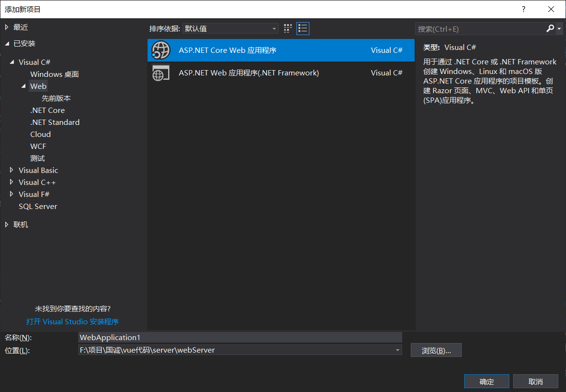The width and height of the screenshot is (566, 392).
Task: Click the 已安装 label
Action: click(x=24, y=44)
